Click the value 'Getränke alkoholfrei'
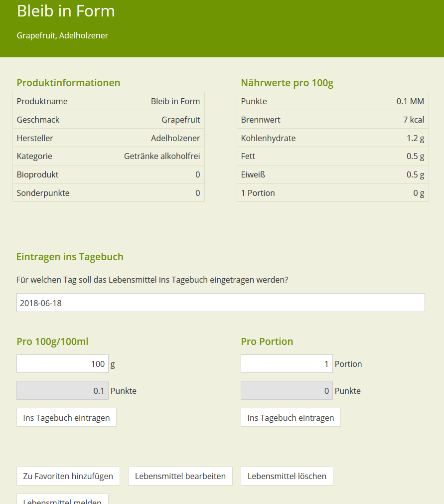The height and width of the screenshot is (504, 444). 162,156
